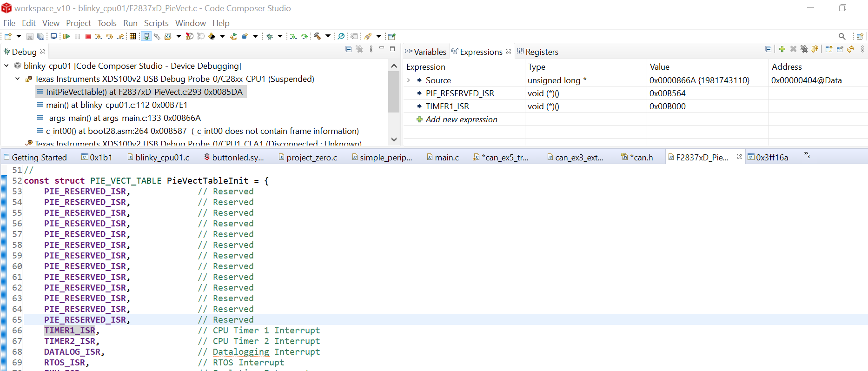Expand the Source expression row
868x371 pixels.
click(409, 80)
